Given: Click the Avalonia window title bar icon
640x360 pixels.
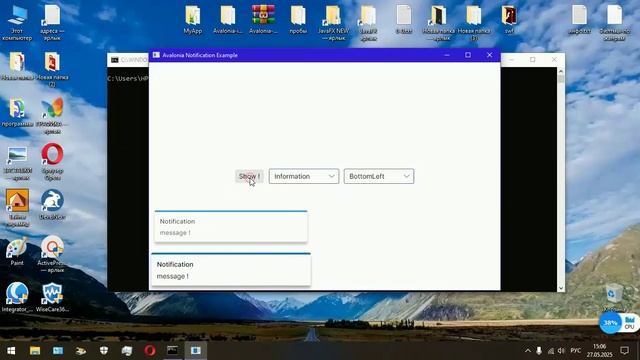Looking at the screenshot, I should 156,55.
